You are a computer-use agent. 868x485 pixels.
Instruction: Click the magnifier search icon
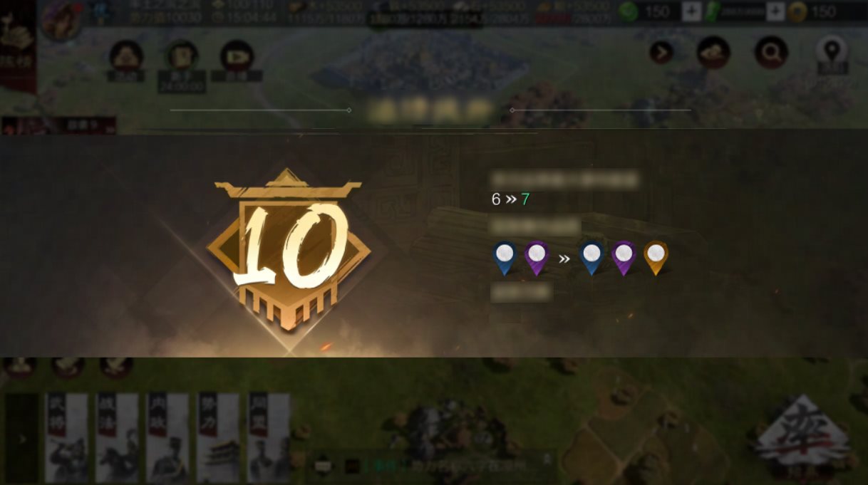771,52
